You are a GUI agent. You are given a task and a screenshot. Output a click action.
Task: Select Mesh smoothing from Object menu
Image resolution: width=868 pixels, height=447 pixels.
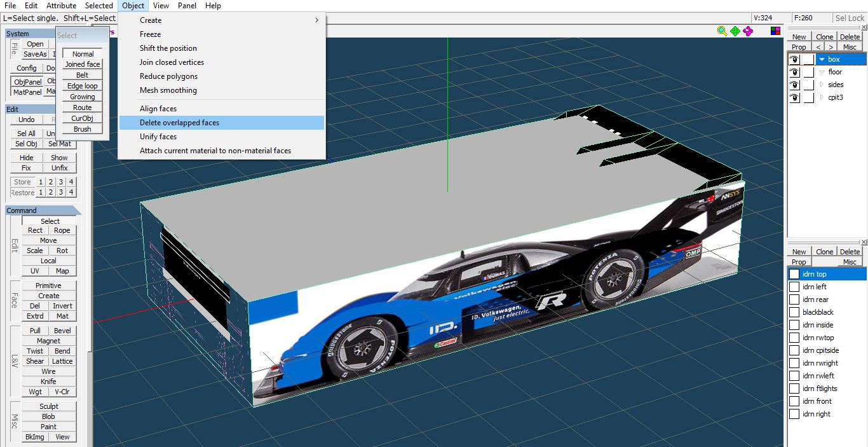pos(168,90)
